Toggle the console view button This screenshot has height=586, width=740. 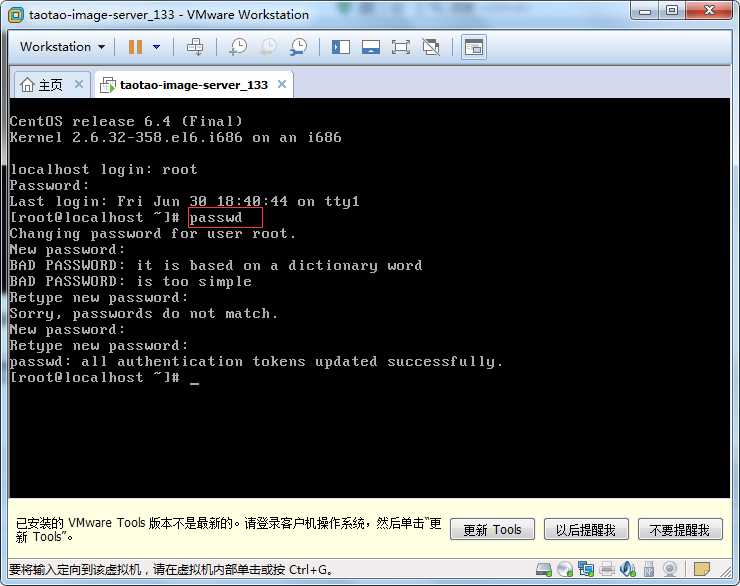point(474,47)
